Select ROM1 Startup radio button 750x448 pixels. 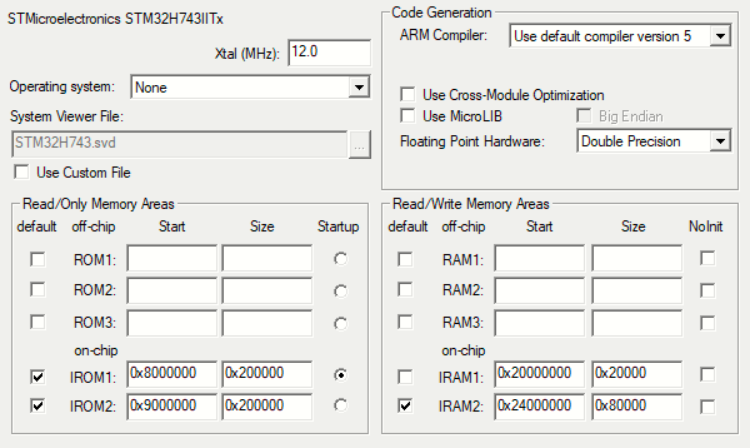coord(341,259)
